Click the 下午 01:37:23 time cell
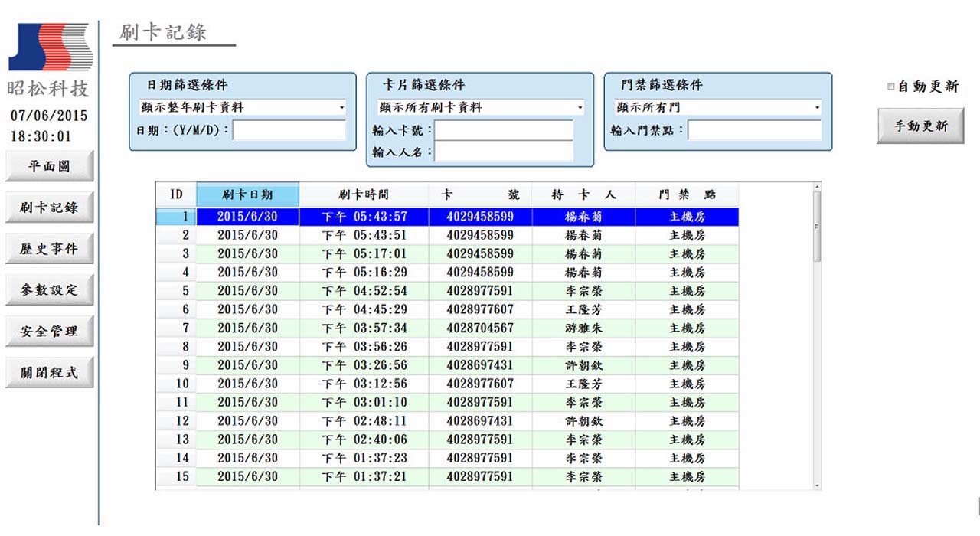The width and height of the screenshot is (980, 536). click(364, 458)
